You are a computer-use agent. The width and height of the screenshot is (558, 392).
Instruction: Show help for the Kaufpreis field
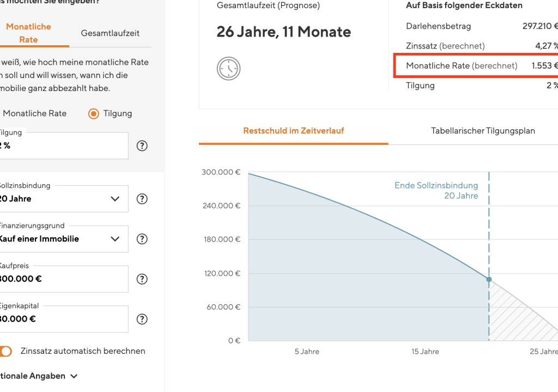coord(142,279)
